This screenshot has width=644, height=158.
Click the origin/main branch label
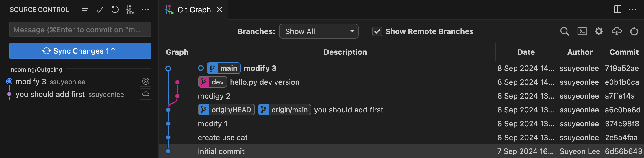(284, 110)
